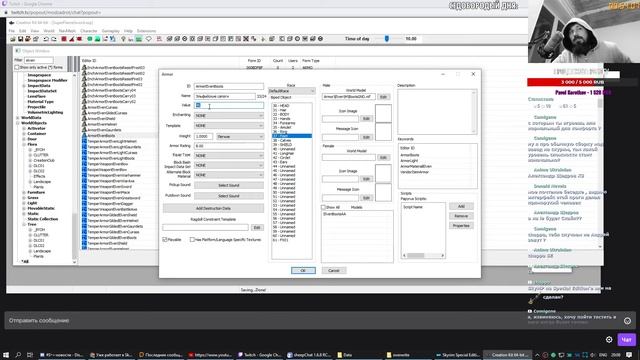The image size is (640, 360).
Task: Click Cancel in the Armor dialog
Action: pos(334,270)
